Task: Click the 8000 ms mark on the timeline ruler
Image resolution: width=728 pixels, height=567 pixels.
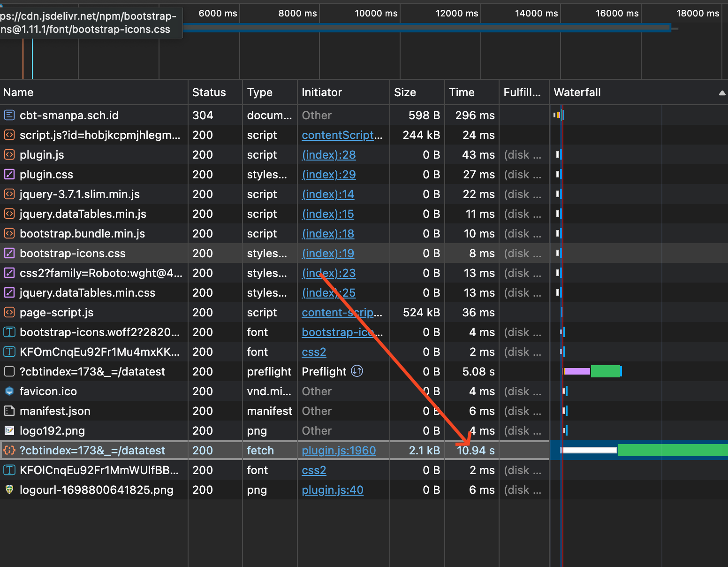Action: [x=297, y=13]
